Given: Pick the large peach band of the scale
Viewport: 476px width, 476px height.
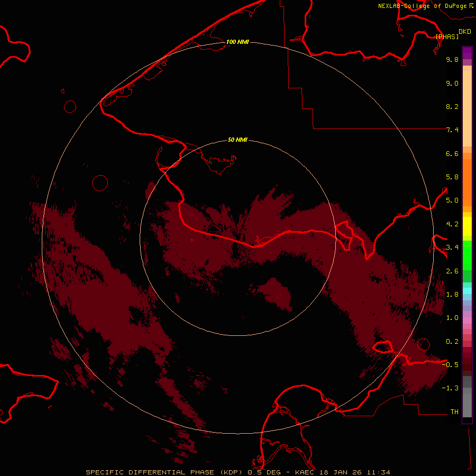Looking at the screenshot, I should pyautogui.click(x=467, y=108).
